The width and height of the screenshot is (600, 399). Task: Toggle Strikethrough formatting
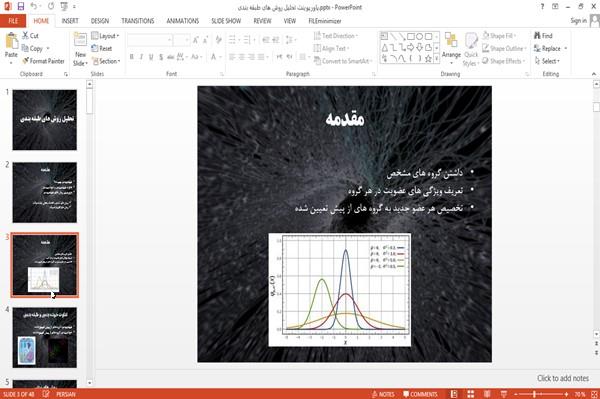tap(171, 57)
